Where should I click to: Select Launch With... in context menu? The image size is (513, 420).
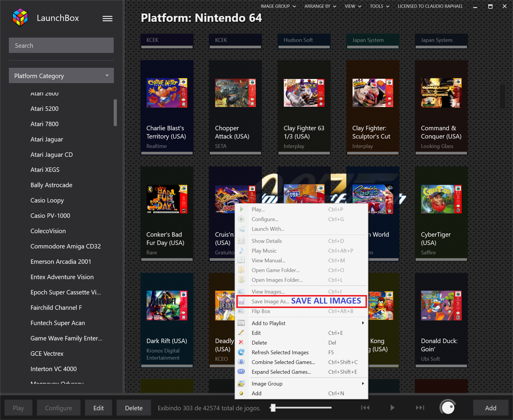coord(301,229)
